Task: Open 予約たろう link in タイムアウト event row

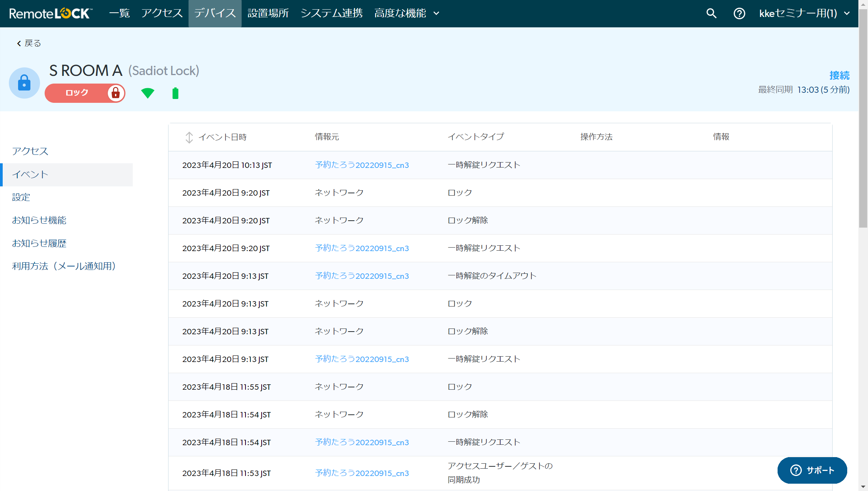Action: point(362,276)
